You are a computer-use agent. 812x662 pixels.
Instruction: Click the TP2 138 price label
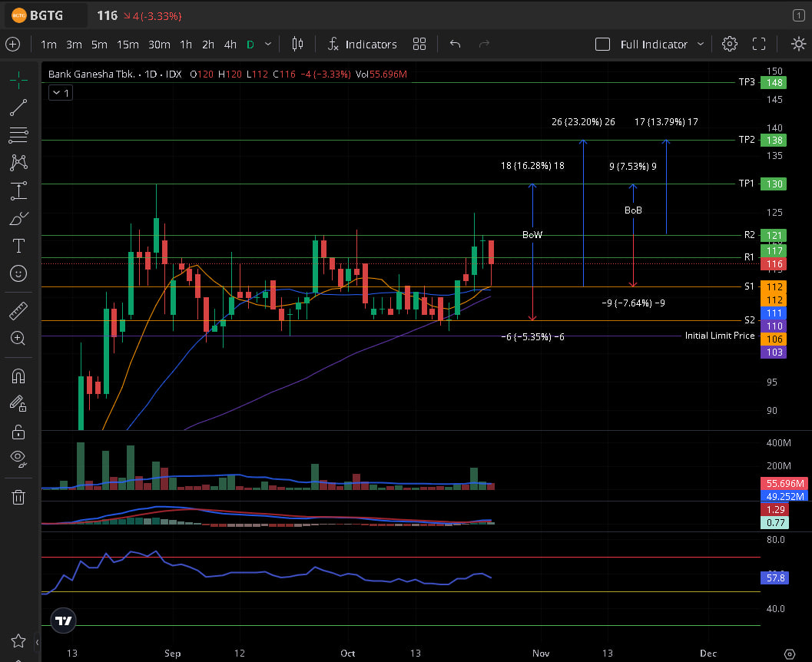pyautogui.click(x=772, y=141)
